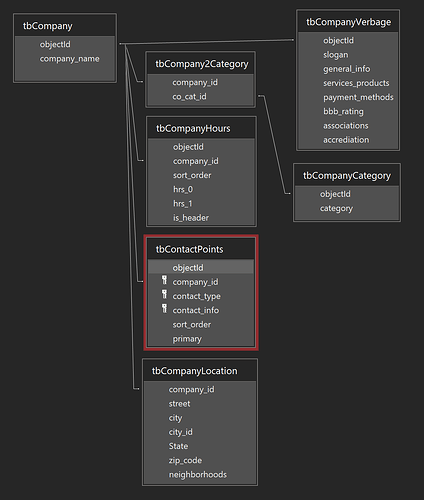
Task: Select category field in tbCompanyCategory
Action: point(347,208)
